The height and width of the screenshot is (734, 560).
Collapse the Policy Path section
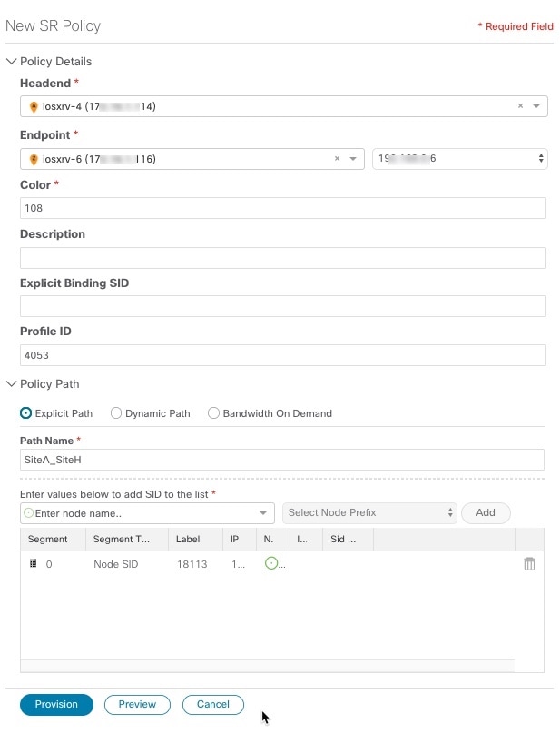(x=11, y=384)
